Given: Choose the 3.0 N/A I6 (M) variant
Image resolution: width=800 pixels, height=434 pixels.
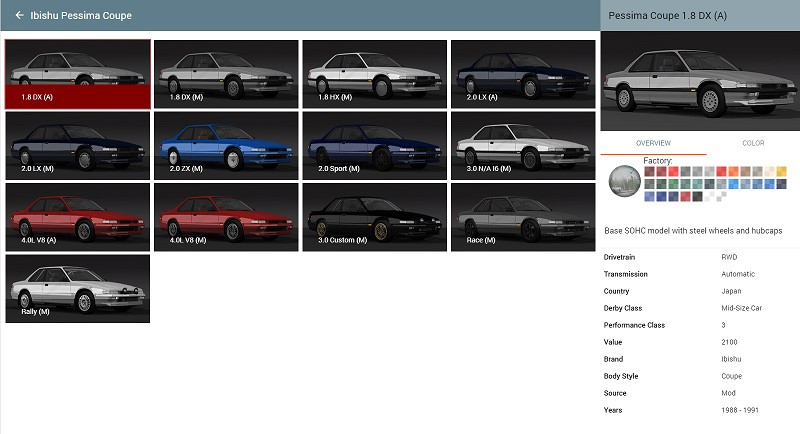Looking at the screenshot, I should click(x=523, y=146).
